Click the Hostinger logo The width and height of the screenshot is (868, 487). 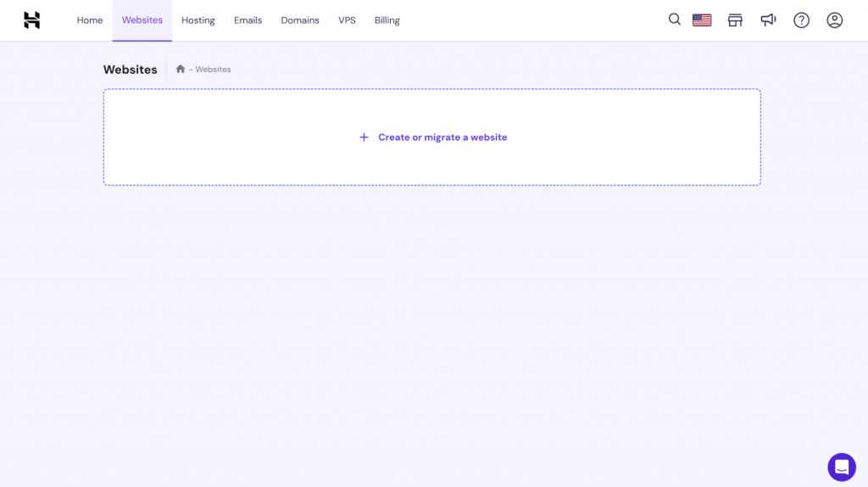pyautogui.click(x=31, y=20)
